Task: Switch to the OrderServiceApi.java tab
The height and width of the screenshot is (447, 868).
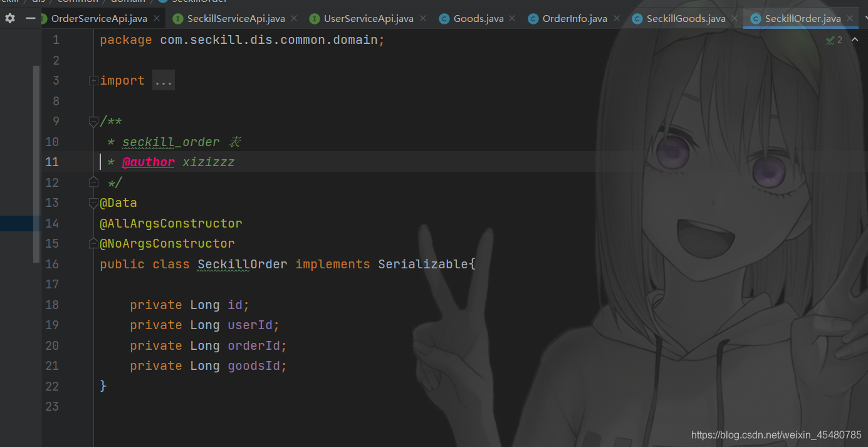Action: click(99, 19)
